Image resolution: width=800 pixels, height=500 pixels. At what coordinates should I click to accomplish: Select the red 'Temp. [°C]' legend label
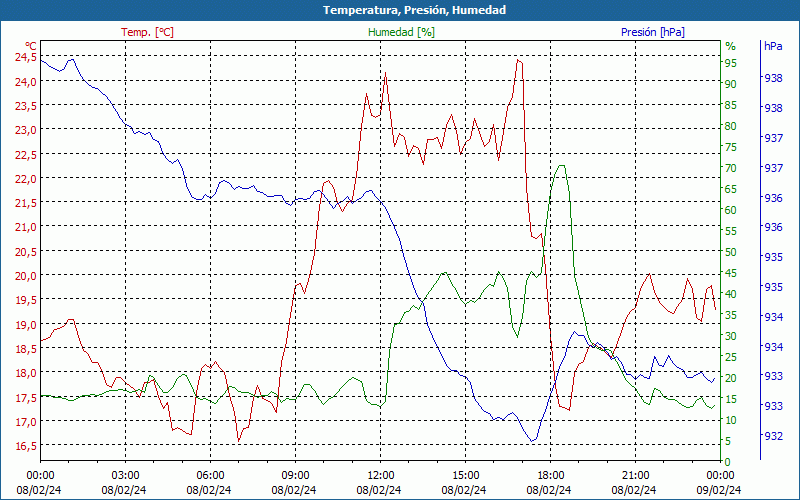point(147,32)
